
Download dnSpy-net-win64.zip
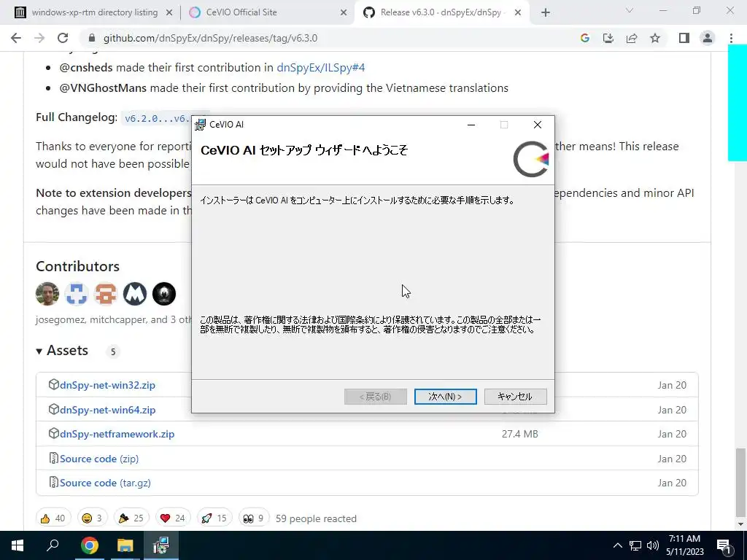108,410
